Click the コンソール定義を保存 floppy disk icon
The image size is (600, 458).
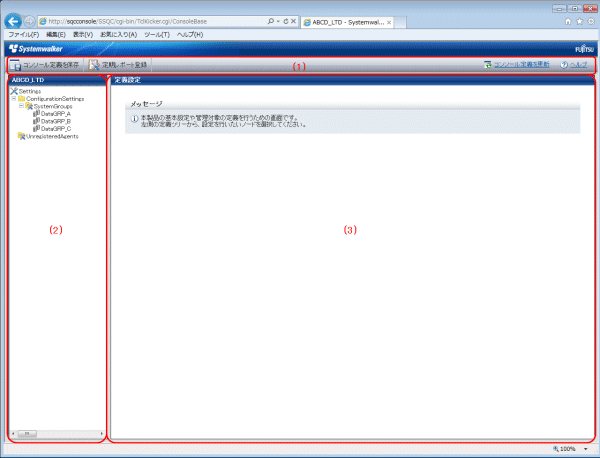coord(15,65)
